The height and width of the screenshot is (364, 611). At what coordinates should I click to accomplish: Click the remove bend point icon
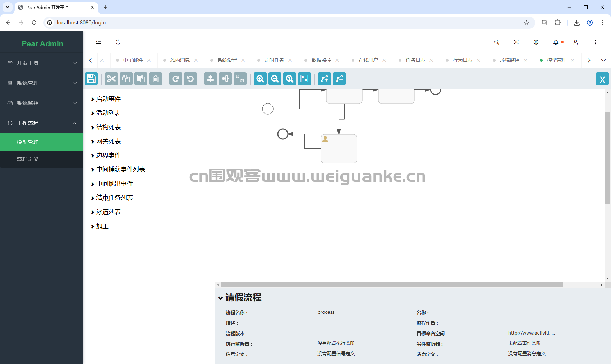339,79
